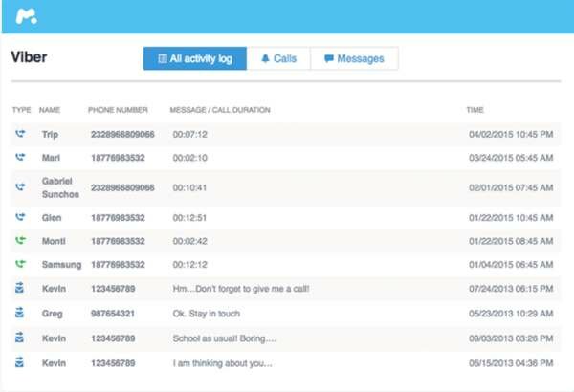Click call duration 00:07:12
Viewport: 574px width, 392px height.
click(190, 134)
